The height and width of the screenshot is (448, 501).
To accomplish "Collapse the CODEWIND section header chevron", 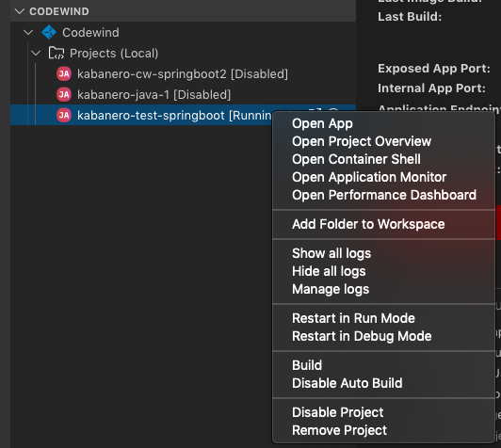I will (x=20, y=11).
